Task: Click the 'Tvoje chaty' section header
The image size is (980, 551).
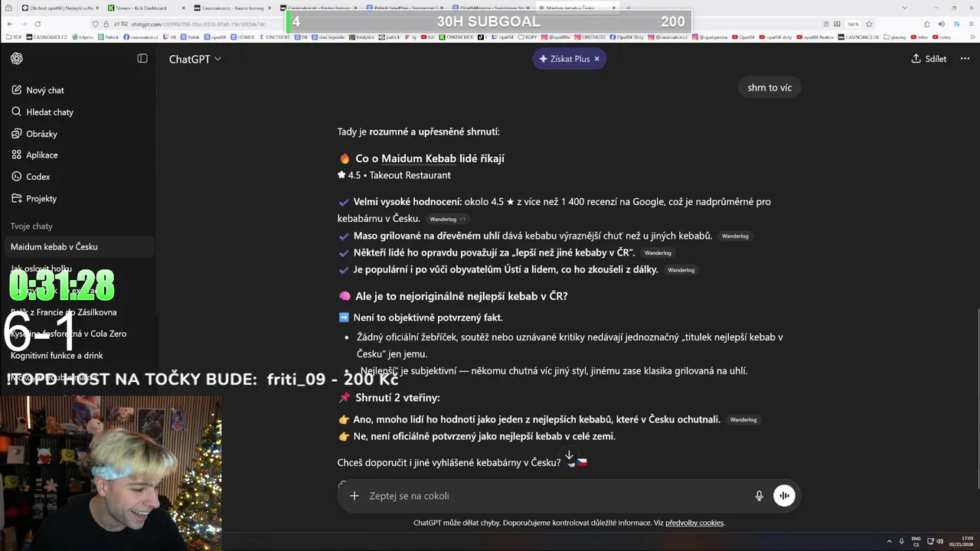Action: pos(31,227)
